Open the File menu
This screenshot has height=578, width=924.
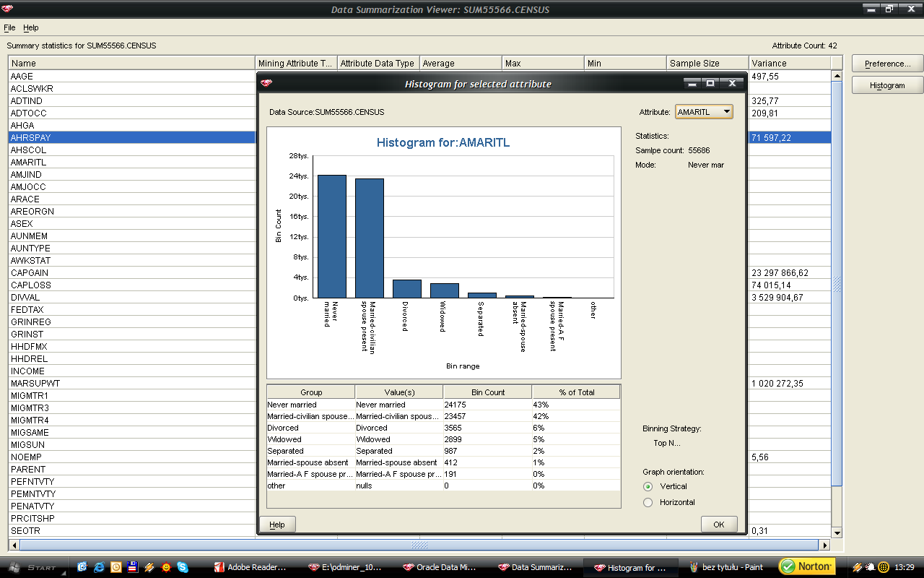(x=9, y=27)
